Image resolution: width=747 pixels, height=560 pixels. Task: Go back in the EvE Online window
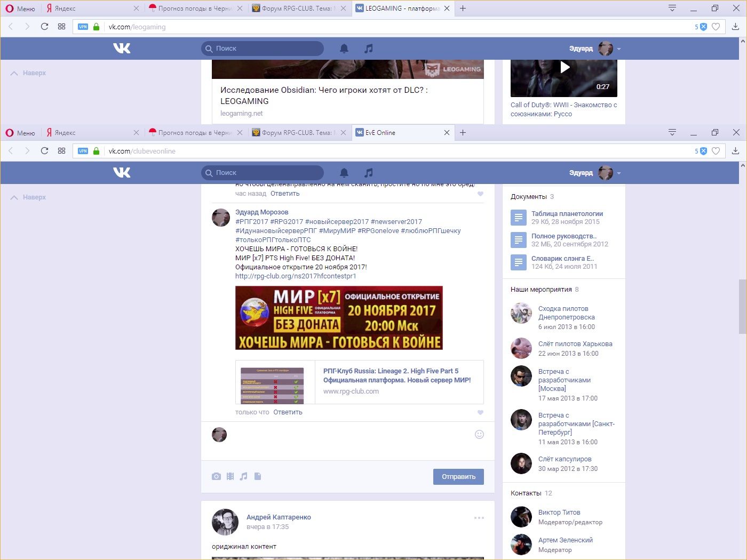pos(11,151)
